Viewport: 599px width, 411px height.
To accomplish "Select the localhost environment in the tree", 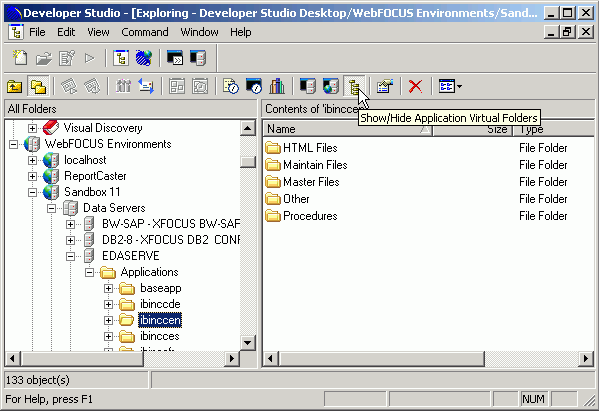I will tap(85, 160).
